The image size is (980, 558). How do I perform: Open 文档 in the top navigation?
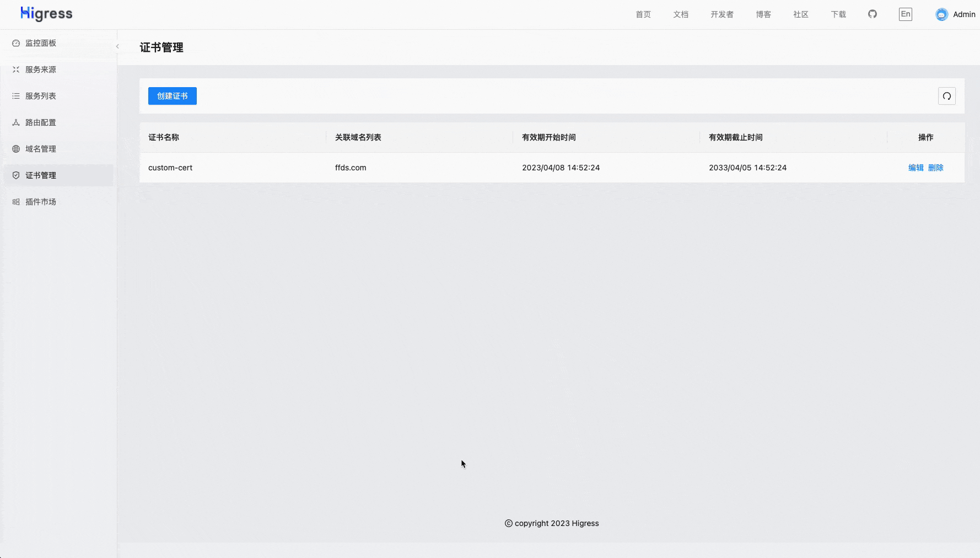(681, 14)
